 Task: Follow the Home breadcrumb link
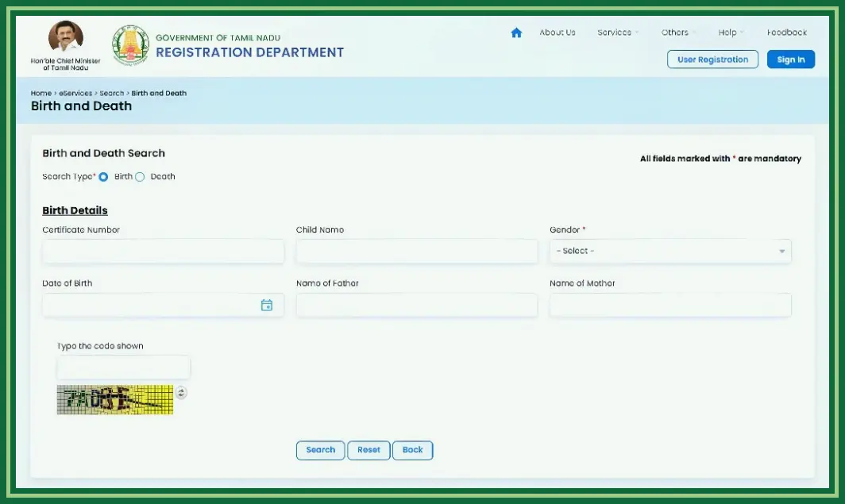[41, 93]
